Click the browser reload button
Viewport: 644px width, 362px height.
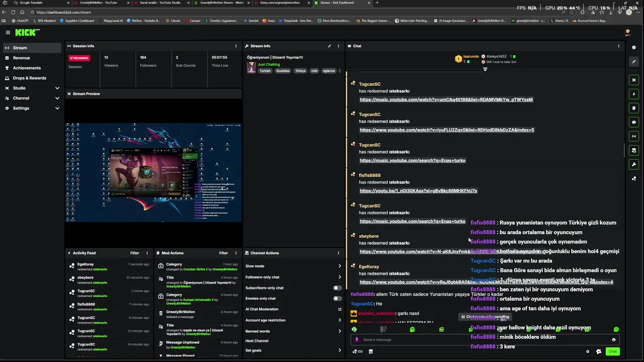(13, 12)
